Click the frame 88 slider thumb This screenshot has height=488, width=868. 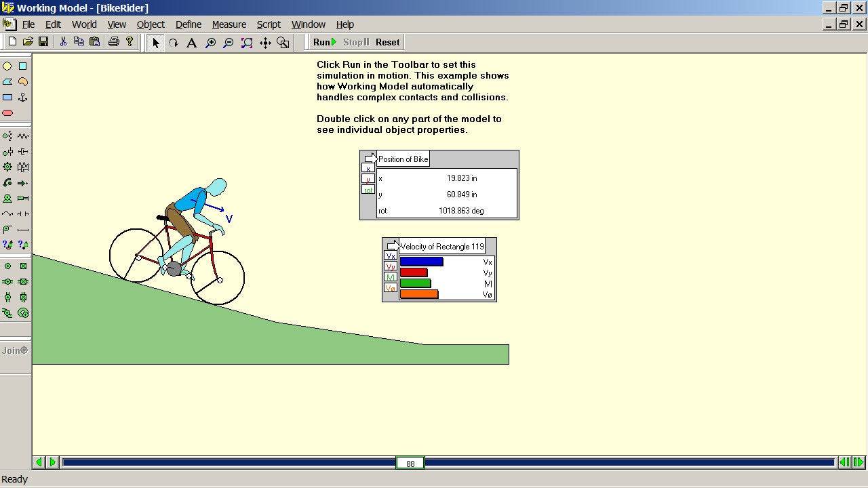point(410,463)
